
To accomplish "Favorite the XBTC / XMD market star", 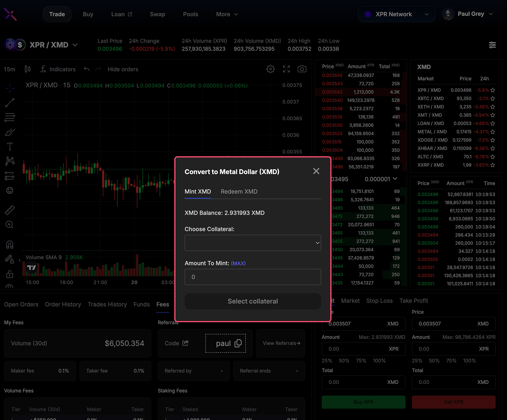I will coord(493,99).
